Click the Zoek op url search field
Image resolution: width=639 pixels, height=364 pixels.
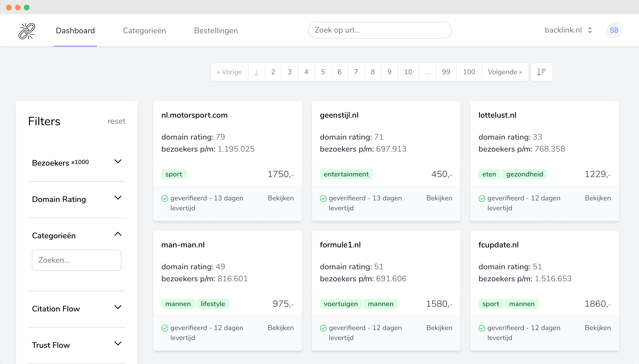tap(379, 30)
